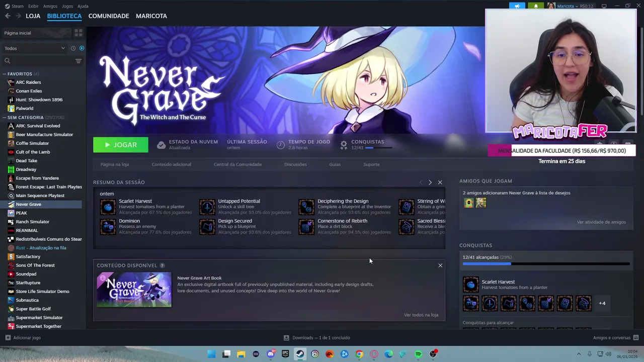644x362 pixels.
Task: Open the COMUNIDADE tab
Action: pyautogui.click(x=109, y=16)
